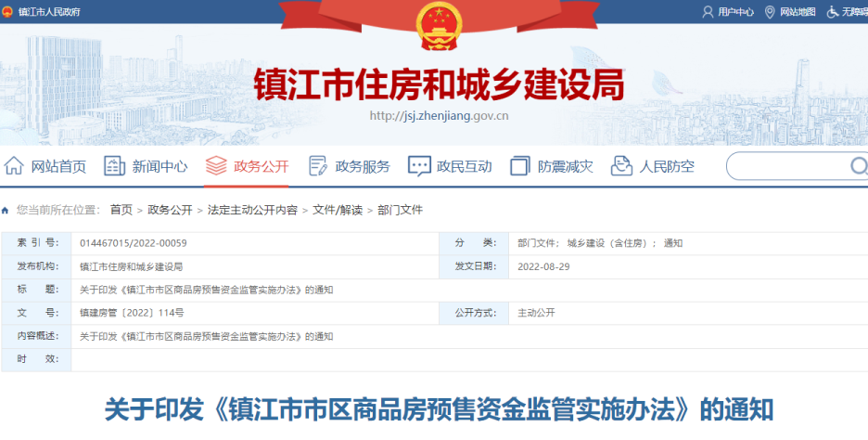The image size is (868, 440).
Task: Click the 发布机构 label cell
Action: 36,266
